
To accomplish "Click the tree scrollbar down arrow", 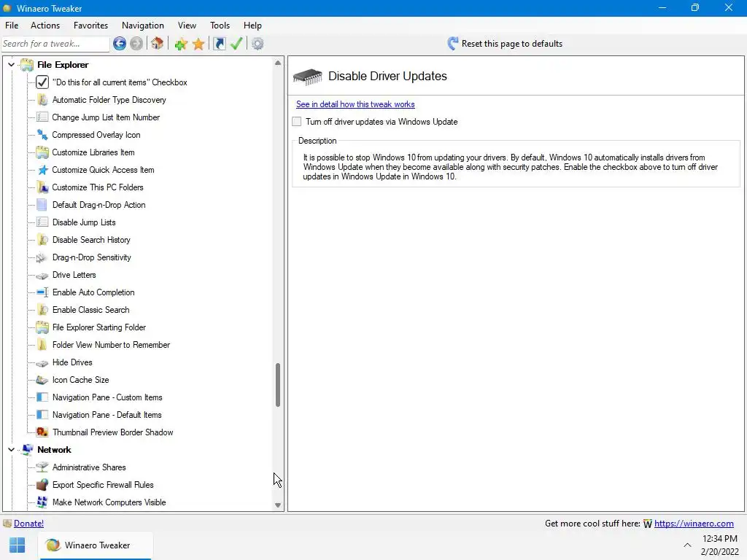I will point(278,505).
